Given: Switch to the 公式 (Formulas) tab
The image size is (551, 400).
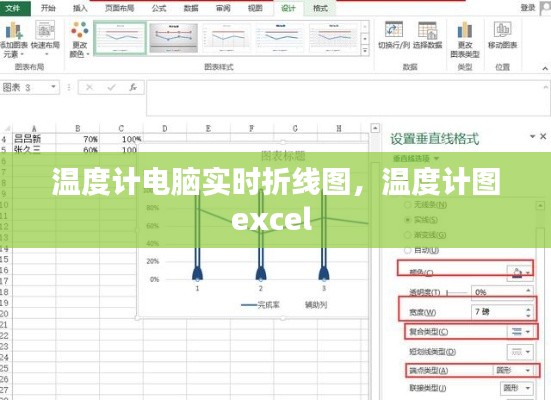Looking at the screenshot, I should point(159,8).
